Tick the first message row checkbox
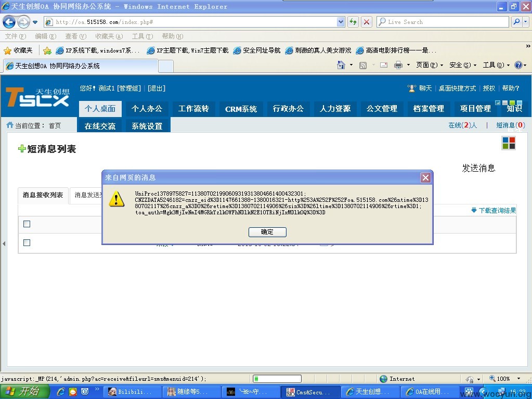This screenshot has width=532, height=399. (x=27, y=242)
